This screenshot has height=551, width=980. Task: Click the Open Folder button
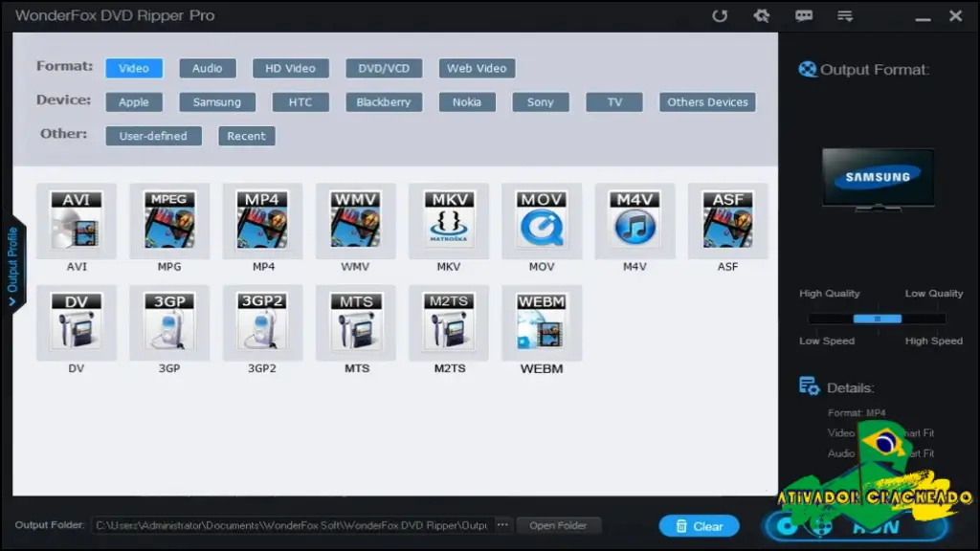coord(558,525)
